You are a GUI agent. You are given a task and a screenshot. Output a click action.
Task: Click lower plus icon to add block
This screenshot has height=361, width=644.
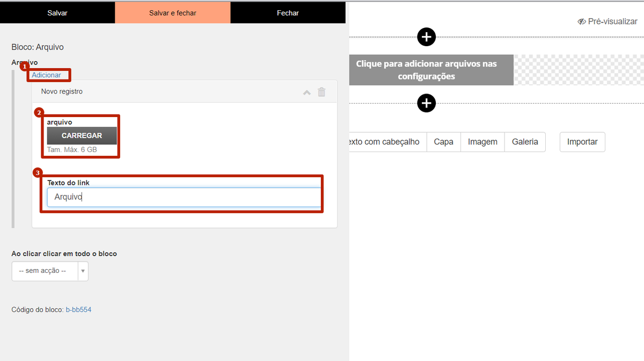(x=427, y=103)
